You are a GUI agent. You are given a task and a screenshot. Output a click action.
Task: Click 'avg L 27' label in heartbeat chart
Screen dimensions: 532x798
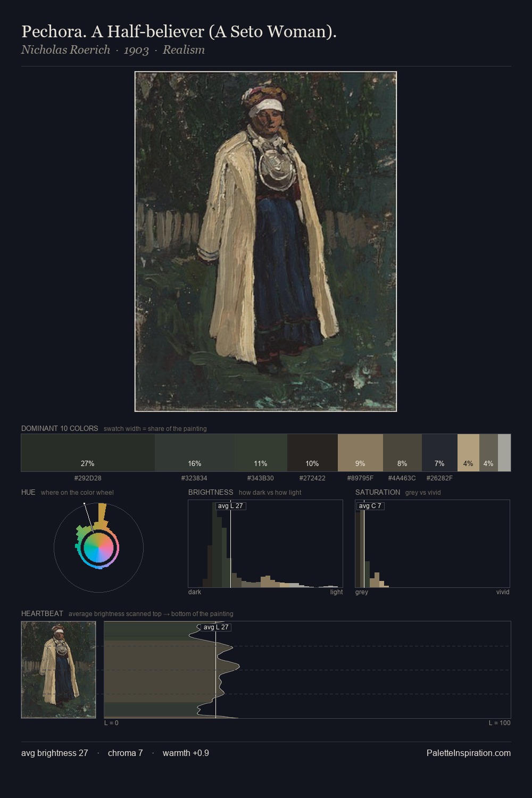(216, 627)
